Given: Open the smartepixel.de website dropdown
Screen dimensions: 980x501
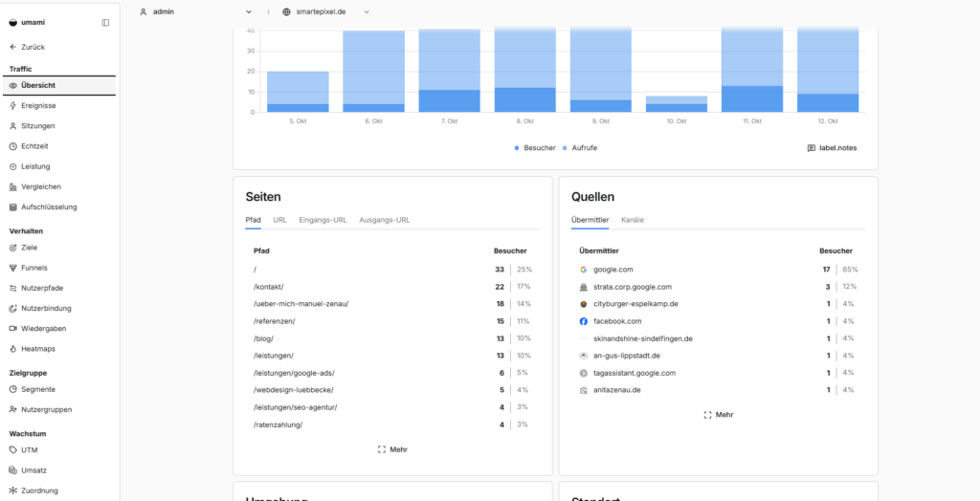Looking at the screenshot, I should pos(325,11).
